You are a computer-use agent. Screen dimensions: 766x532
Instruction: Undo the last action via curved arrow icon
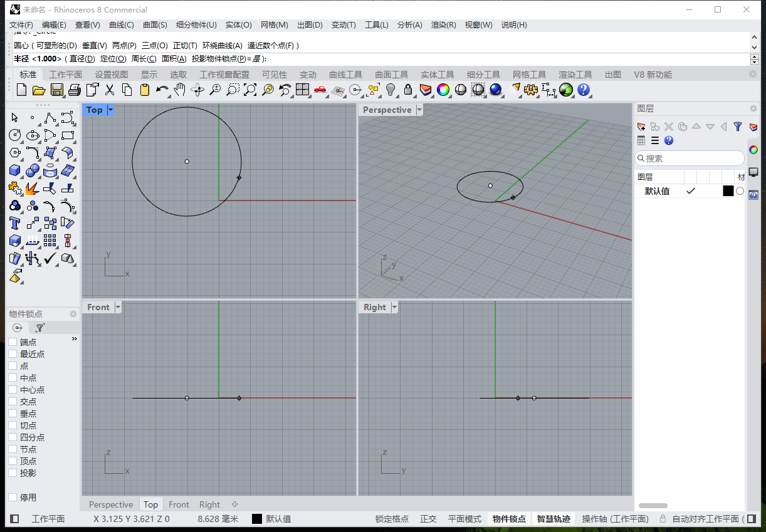pos(162,90)
